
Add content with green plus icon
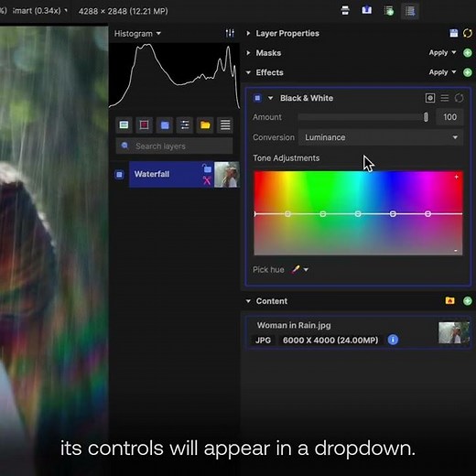tap(467, 301)
